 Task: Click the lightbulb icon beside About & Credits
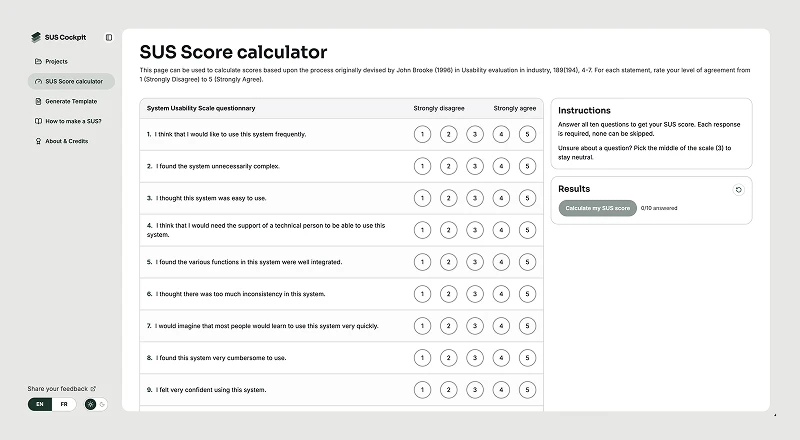click(x=38, y=141)
